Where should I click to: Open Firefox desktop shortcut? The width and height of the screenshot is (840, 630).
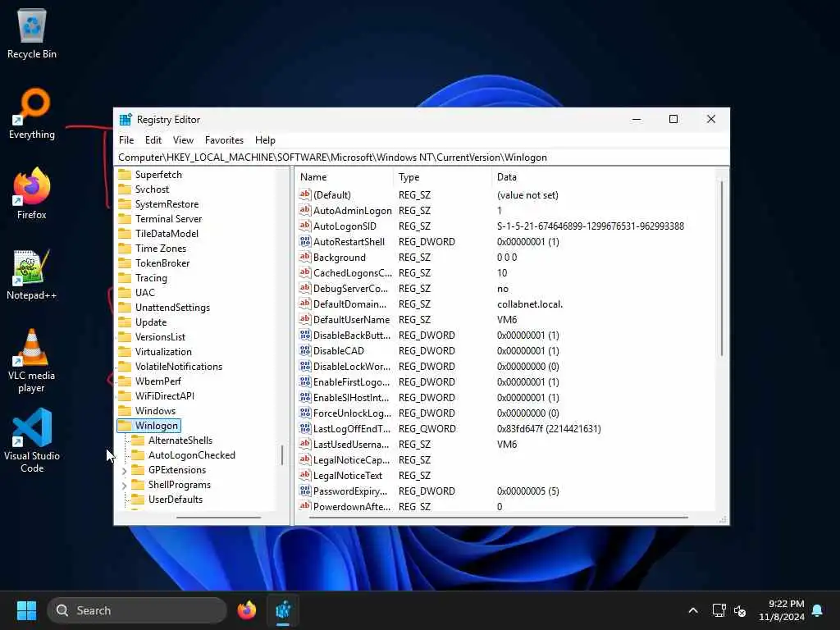(x=32, y=194)
